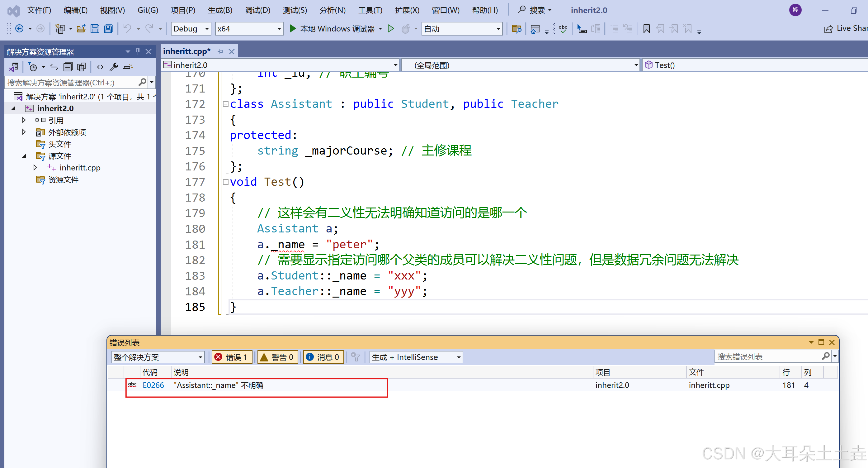Click the 搜索错误列表 search field
Image resolution: width=868 pixels, height=468 pixels.
769,357
